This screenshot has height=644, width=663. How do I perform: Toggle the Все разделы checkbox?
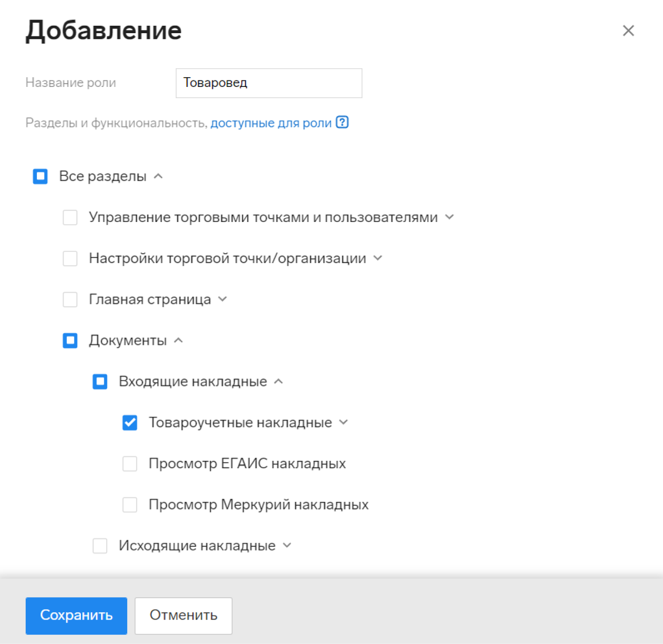coord(40,176)
